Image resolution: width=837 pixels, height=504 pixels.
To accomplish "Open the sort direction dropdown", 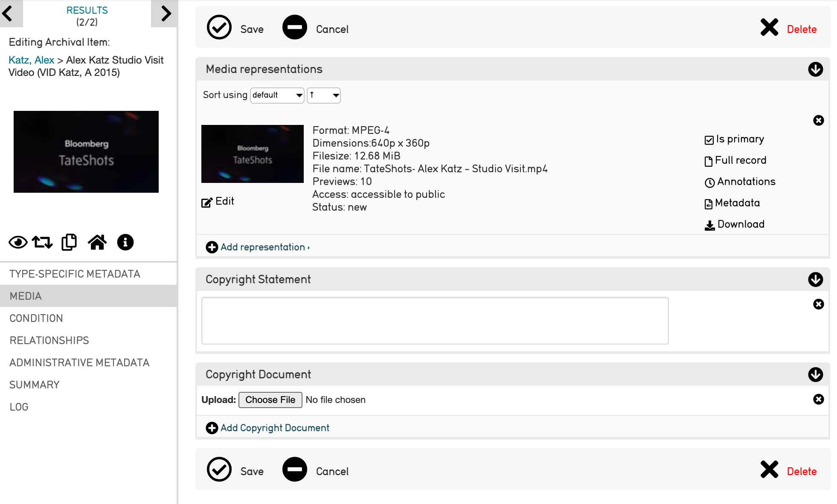I will (323, 95).
